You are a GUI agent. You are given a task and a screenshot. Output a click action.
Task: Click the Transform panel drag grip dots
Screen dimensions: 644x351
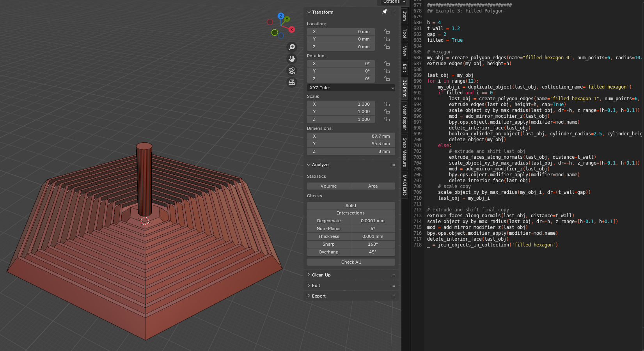(x=393, y=12)
